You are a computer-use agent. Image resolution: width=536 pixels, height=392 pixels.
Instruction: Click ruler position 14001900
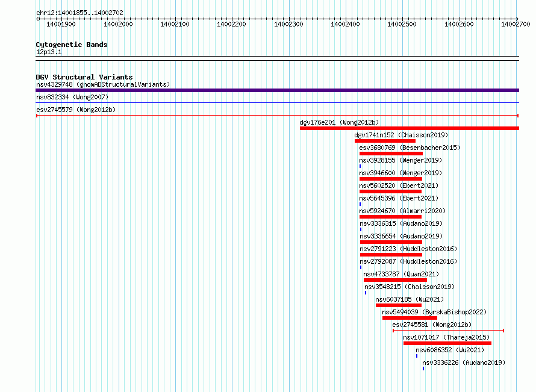point(61,24)
